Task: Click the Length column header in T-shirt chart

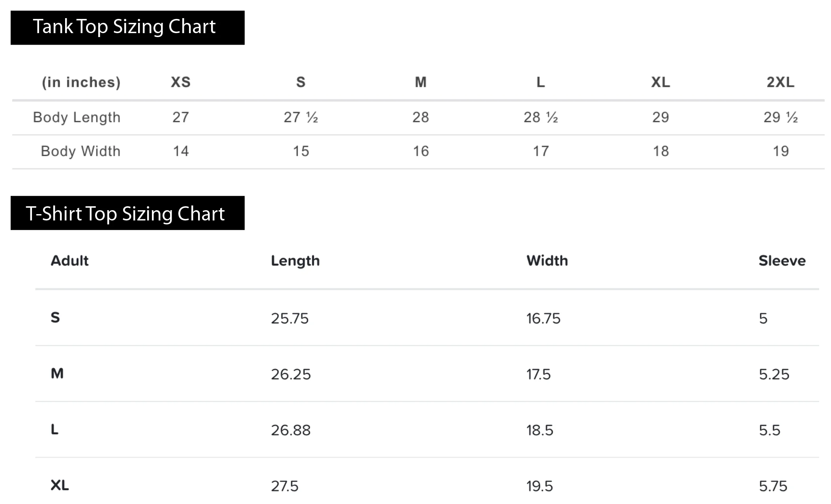Action: [295, 261]
